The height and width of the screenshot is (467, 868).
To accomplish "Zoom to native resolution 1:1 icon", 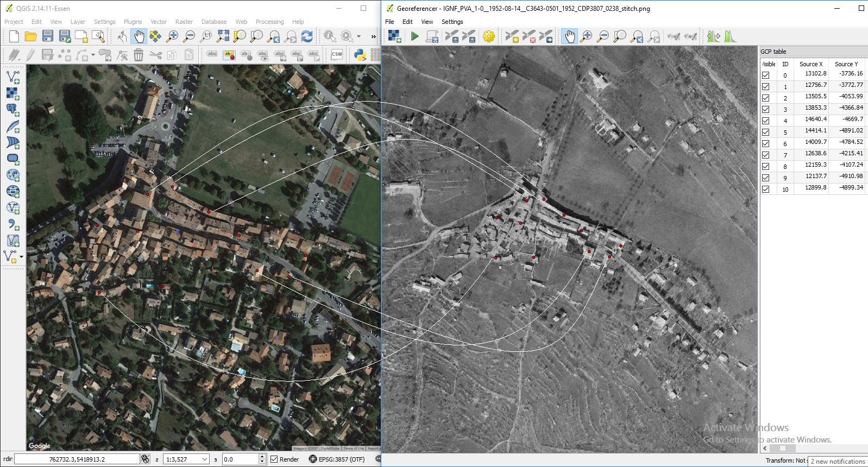I will [x=206, y=36].
